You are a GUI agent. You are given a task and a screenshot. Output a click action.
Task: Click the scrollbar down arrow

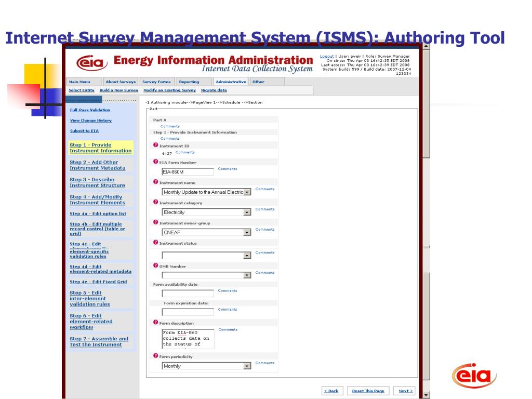(426, 395)
